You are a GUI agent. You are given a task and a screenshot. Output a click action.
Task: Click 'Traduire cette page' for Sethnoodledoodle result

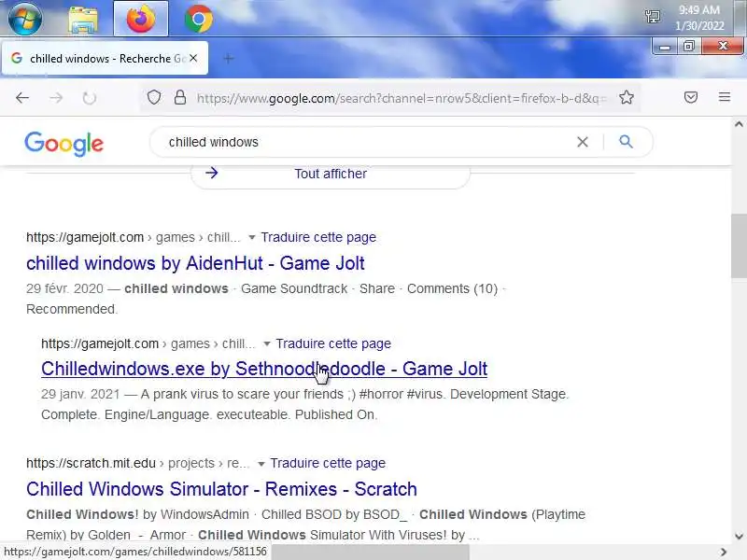333,343
